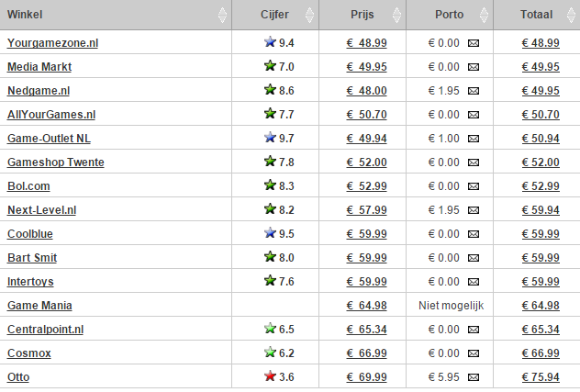The image size is (580, 392).
Task: Click the € 48.00 price for Nedgame.nl
Action: tap(366, 91)
